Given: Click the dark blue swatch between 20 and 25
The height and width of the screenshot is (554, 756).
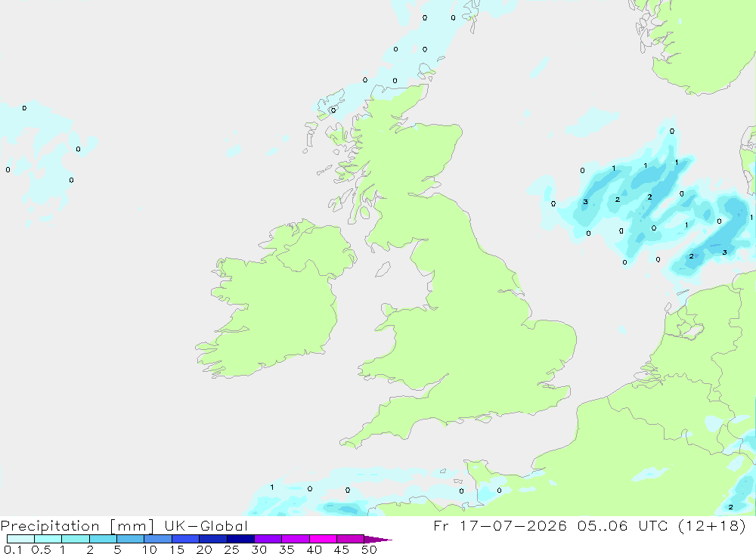Looking at the screenshot, I should (213, 539).
